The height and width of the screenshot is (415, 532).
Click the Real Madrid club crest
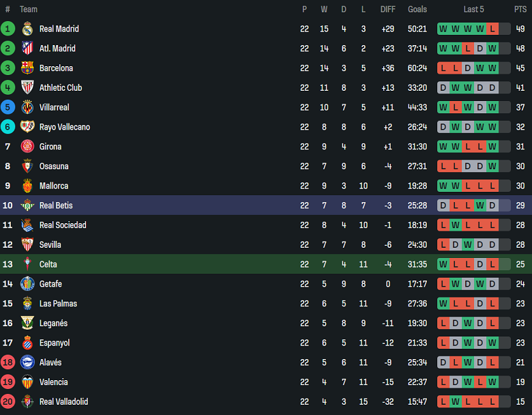pos(27,29)
